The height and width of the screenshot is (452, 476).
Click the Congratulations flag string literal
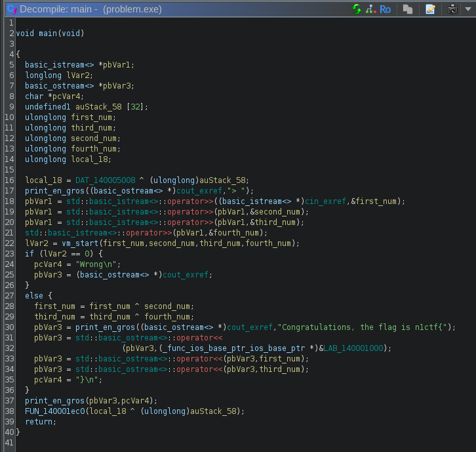pos(363,327)
